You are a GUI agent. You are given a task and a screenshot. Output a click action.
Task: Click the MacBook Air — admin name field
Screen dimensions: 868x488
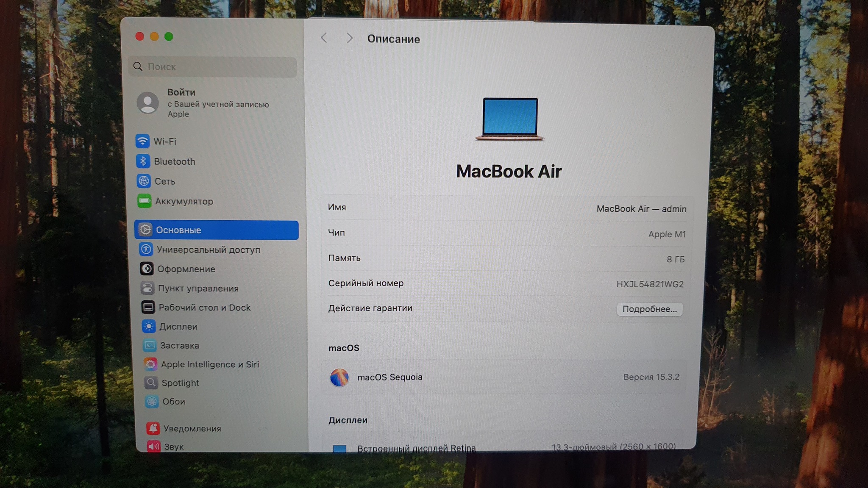(641, 209)
